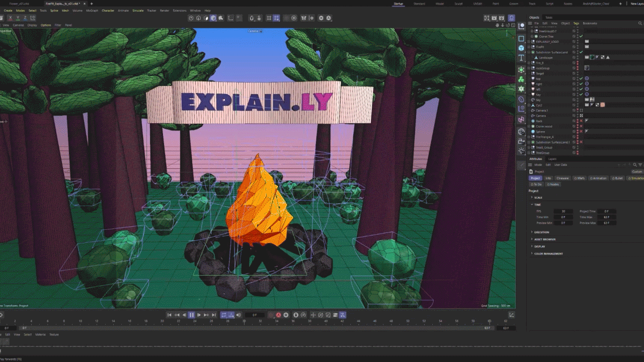
Task: Select the Text spline tool icon
Action: 521,58
